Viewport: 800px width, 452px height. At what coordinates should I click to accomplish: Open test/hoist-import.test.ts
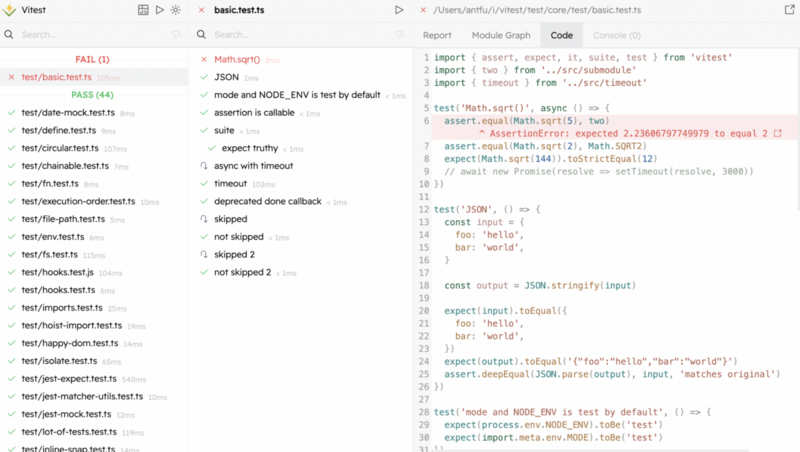pyautogui.click(x=94, y=325)
